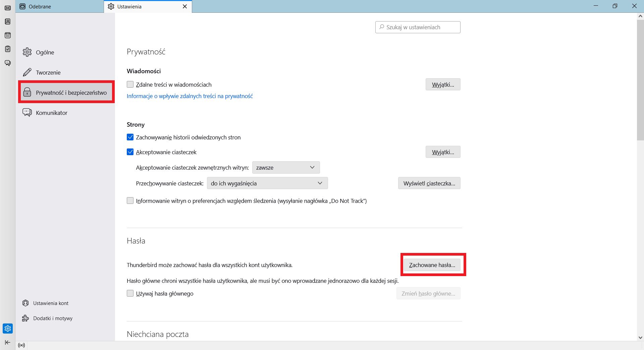This screenshot has height=350, width=644.
Task: Click the text about Thunderbird saving passwords
Action: 210,265
